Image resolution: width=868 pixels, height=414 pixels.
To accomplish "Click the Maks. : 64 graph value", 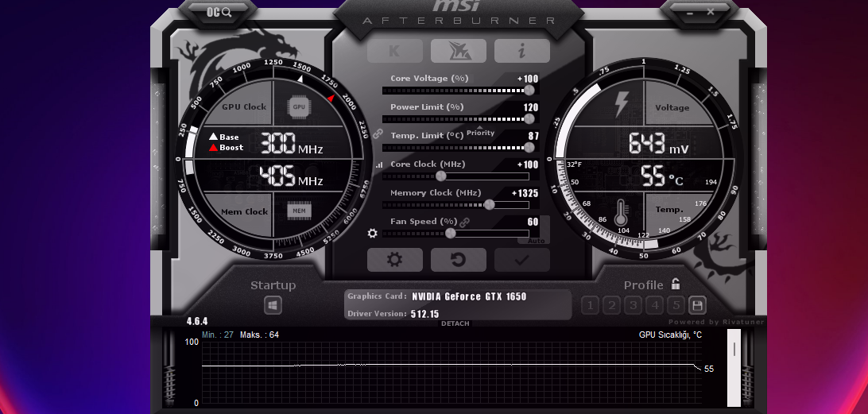I will pos(259,335).
